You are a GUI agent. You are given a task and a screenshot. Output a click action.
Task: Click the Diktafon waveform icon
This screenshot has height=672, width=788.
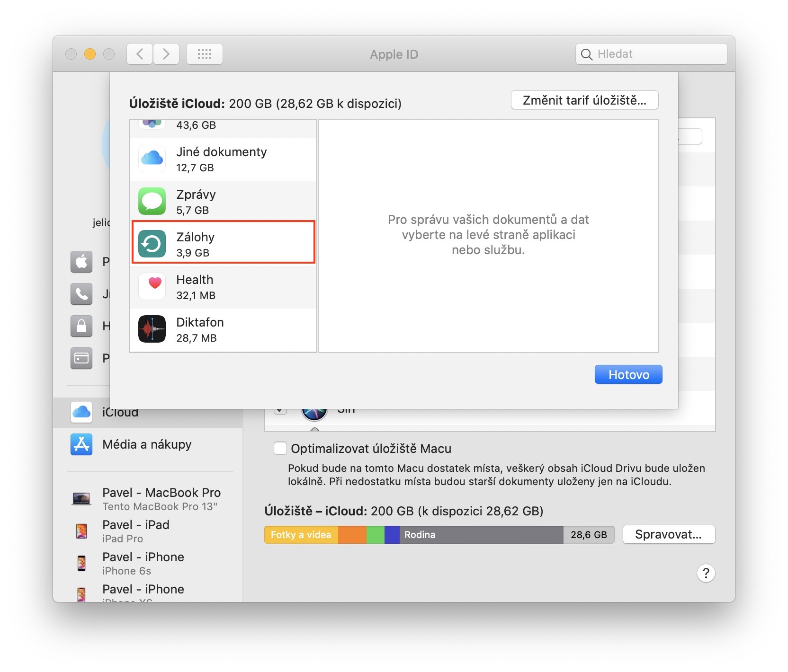coord(152,329)
